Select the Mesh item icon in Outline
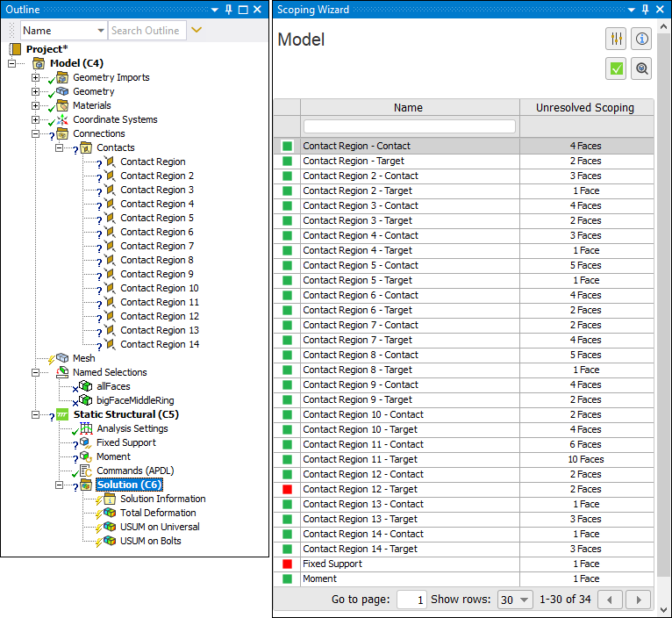672x618 pixels. [x=62, y=358]
